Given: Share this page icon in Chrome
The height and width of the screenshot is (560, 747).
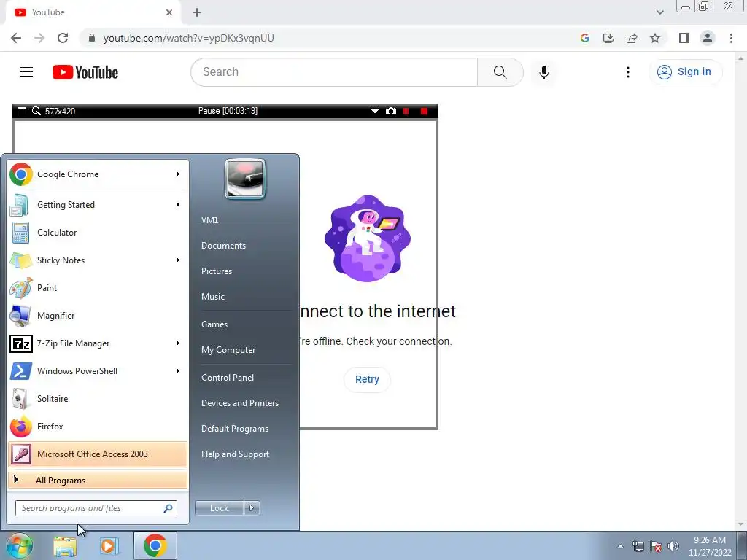Looking at the screenshot, I should 632,38.
